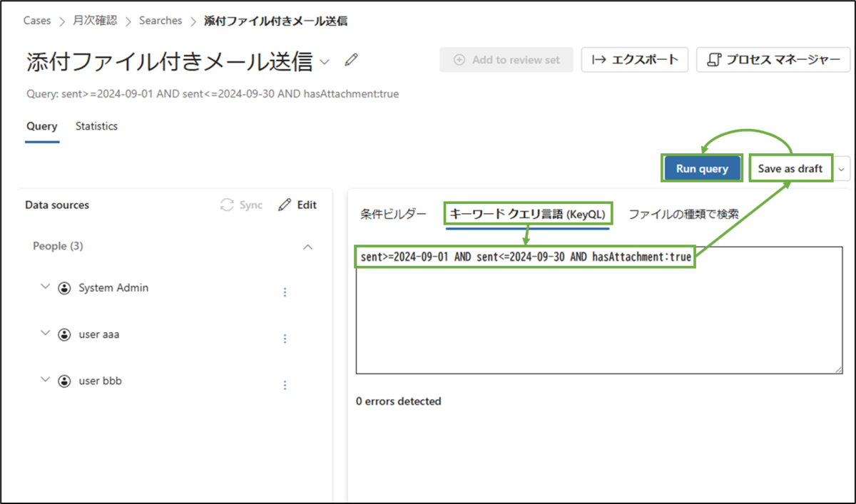Click the エクスポート export button

pyautogui.click(x=634, y=60)
